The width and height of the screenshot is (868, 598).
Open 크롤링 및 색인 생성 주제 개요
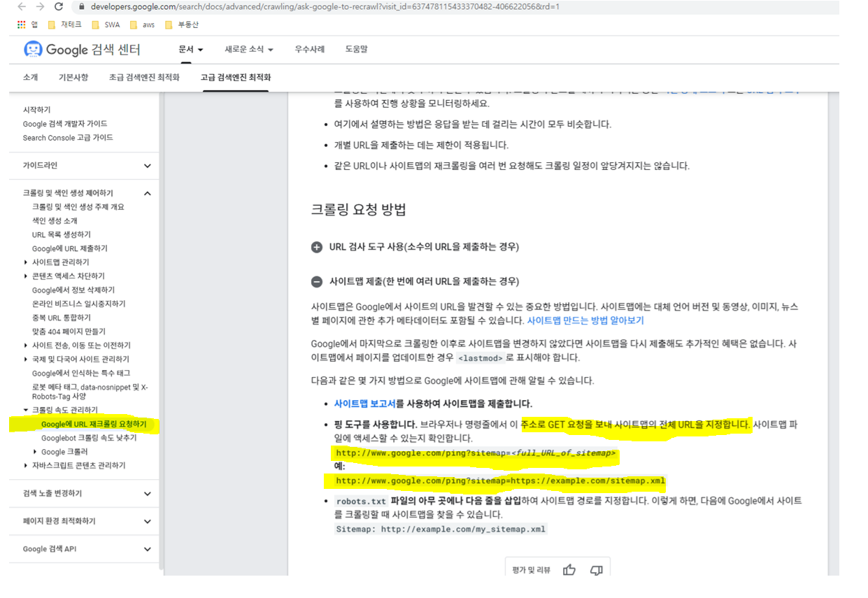point(78,207)
